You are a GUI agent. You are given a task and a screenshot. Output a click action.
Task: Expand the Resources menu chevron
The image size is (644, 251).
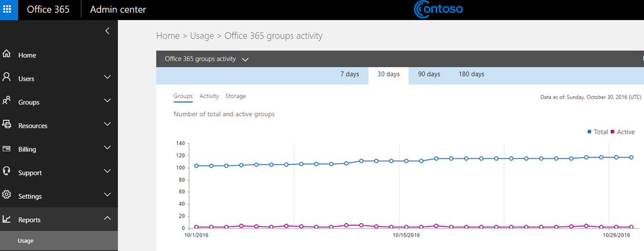click(x=107, y=124)
